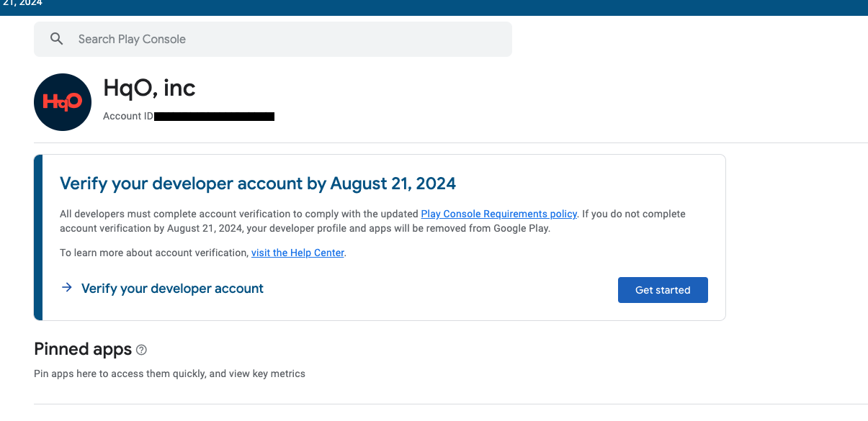Screen dimensions: 868x421
Task: Click the arrow icon beside Verify your developer account
Action: click(x=67, y=288)
